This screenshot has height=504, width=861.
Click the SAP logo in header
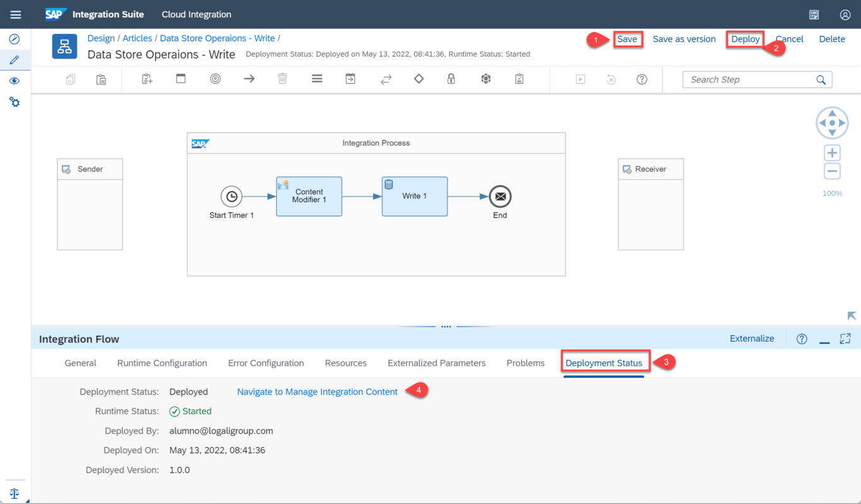pos(56,14)
